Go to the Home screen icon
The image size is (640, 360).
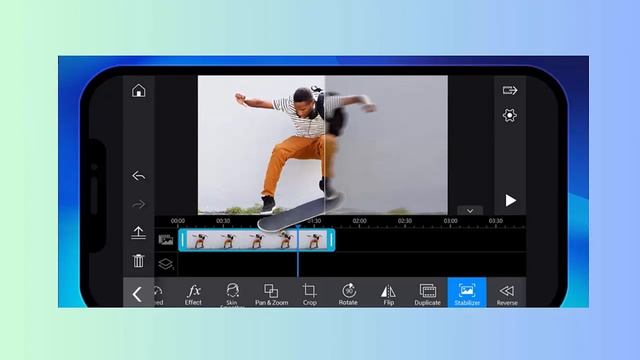click(139, 90)
